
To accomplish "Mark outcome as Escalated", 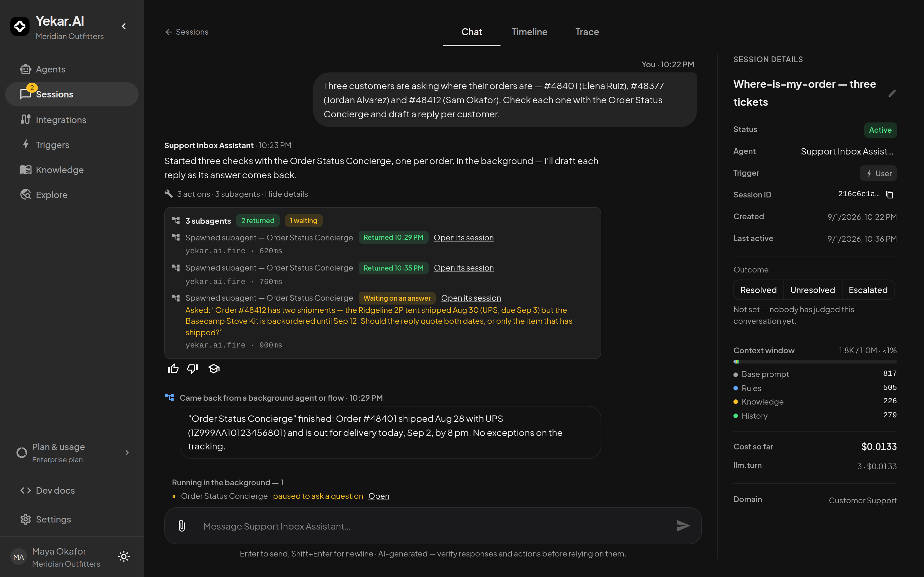I will point(868,290).
